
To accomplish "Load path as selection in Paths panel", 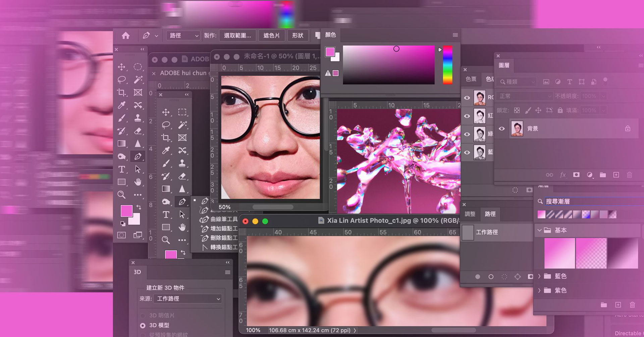I will click(x=504, y=277).
